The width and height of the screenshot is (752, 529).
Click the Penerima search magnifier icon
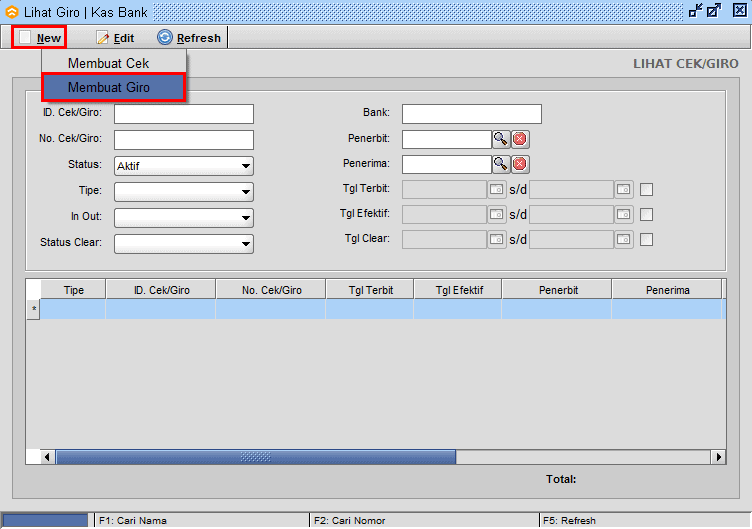(501, 164)
